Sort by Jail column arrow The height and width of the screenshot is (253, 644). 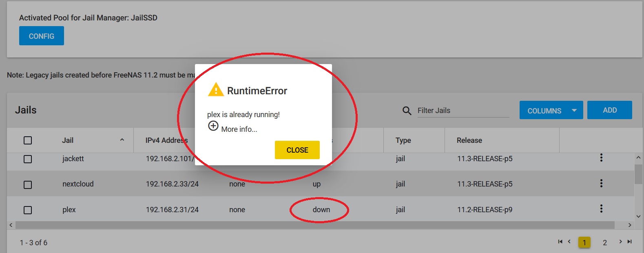[122, 140]
